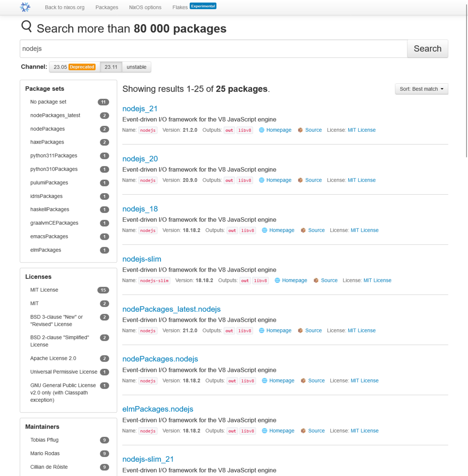Open the nodejs_21 package result

[x=140, y=109]
